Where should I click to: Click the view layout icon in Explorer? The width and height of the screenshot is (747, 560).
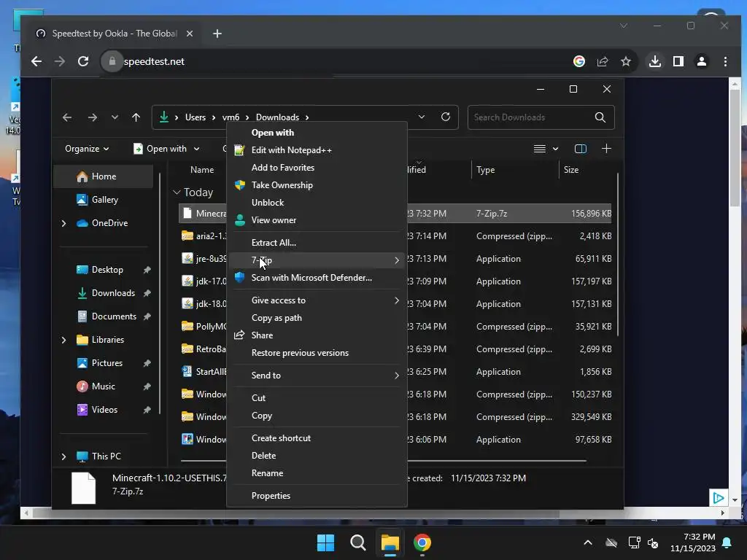point(540,149)
